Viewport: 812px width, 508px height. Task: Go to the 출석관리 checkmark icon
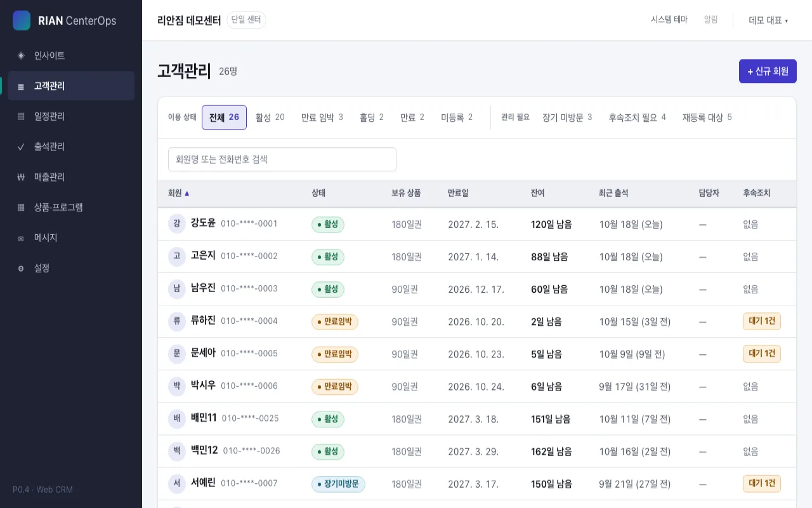point(21,147)
